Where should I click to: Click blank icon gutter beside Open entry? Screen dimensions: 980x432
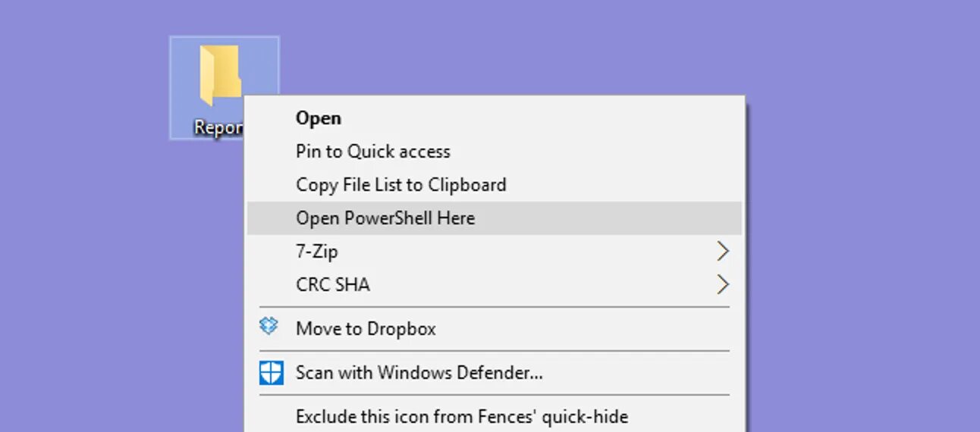271,118
